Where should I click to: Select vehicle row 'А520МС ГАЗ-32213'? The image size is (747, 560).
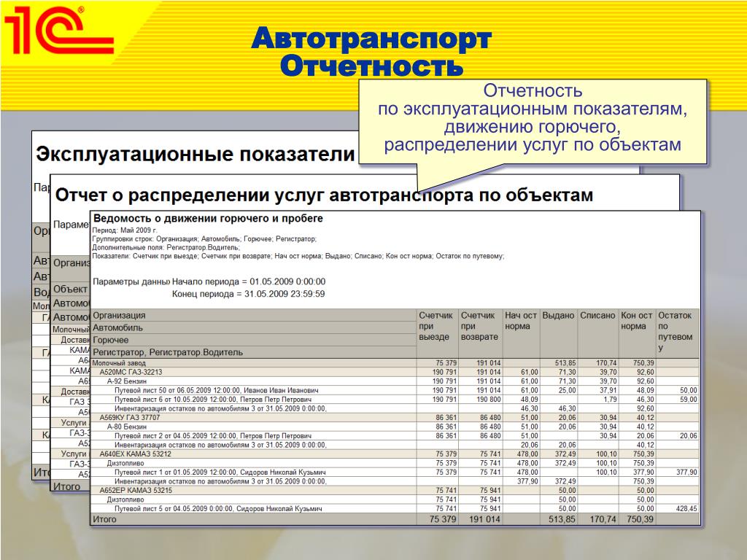coord(395,372)
